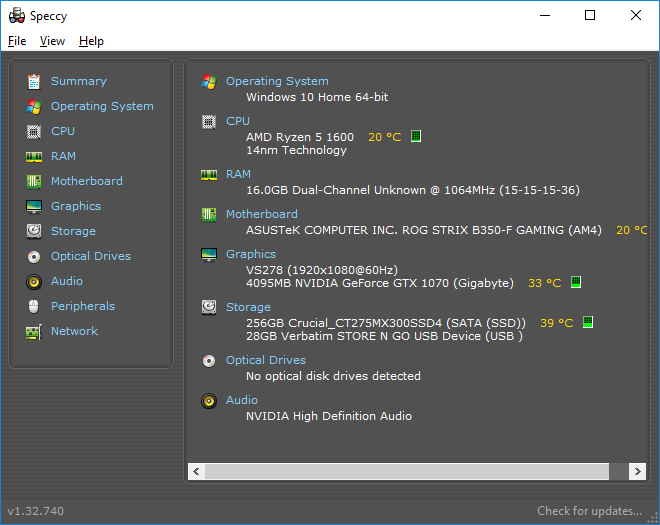Click the SSD temperature indicator
Screen dimensions: 660x525
pos(587,322)
